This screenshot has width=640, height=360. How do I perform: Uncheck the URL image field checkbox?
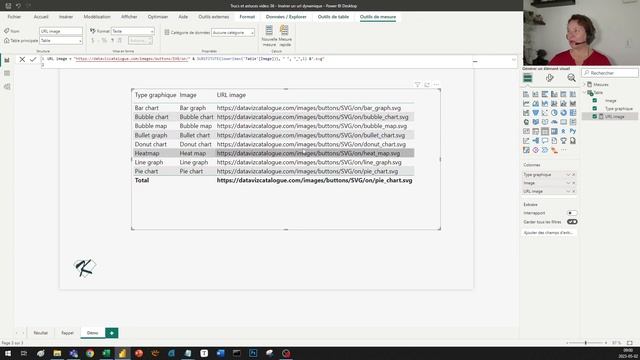pos(595,117)
